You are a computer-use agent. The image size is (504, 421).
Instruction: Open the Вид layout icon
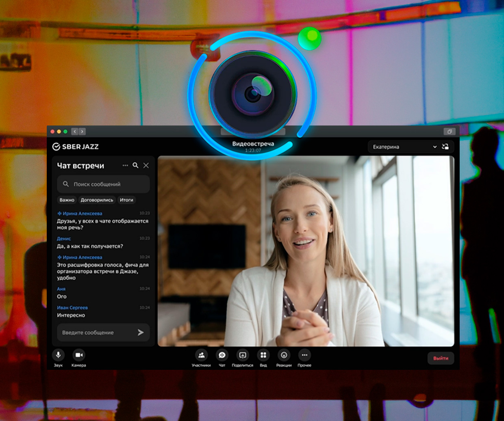(x=263, y=355)
